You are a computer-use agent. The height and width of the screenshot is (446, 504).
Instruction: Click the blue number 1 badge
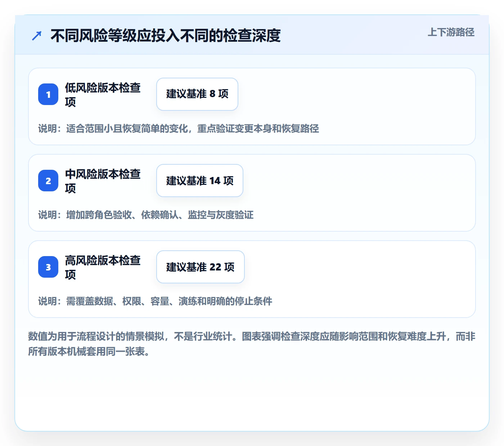(x=48, y=94)
